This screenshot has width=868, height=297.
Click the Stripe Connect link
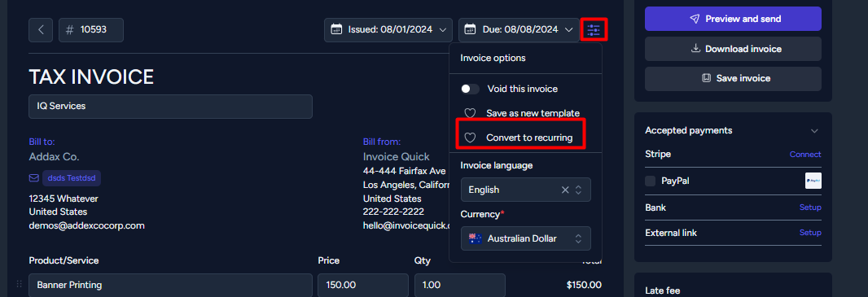coord(805,155)
